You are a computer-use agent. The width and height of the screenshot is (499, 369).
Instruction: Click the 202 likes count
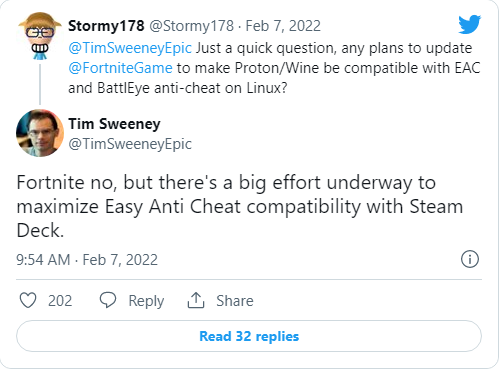click(x=60, y=301)
